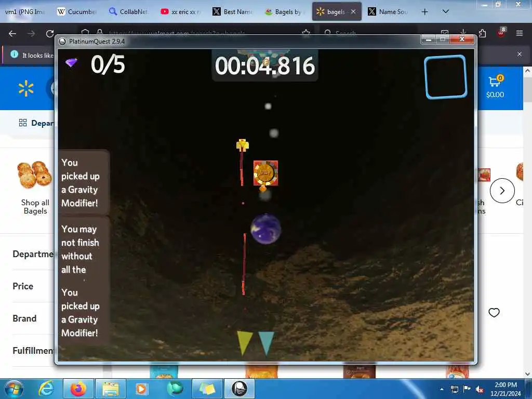Open the Walmart cart showing $0.00

click(x=495, y=87)
